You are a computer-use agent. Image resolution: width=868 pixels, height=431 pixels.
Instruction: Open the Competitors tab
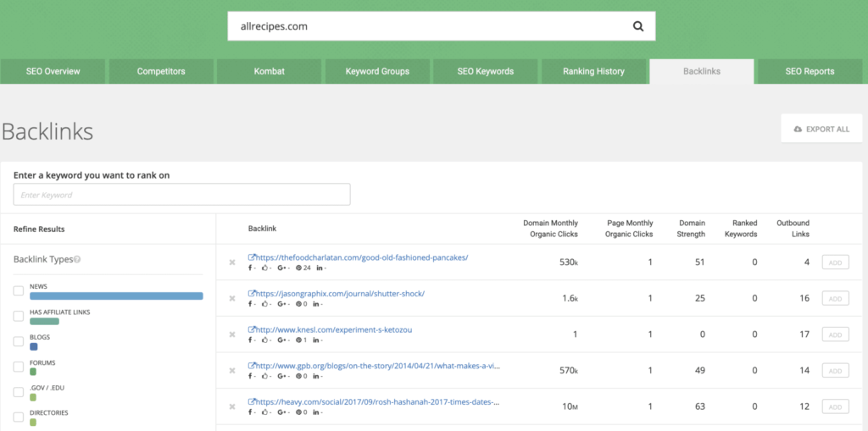point(161,71)
